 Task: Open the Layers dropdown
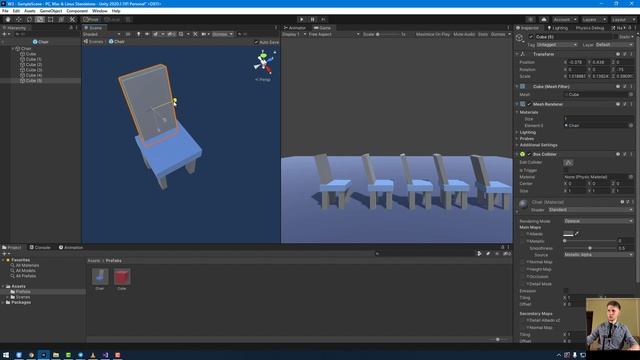click(594, 19)
